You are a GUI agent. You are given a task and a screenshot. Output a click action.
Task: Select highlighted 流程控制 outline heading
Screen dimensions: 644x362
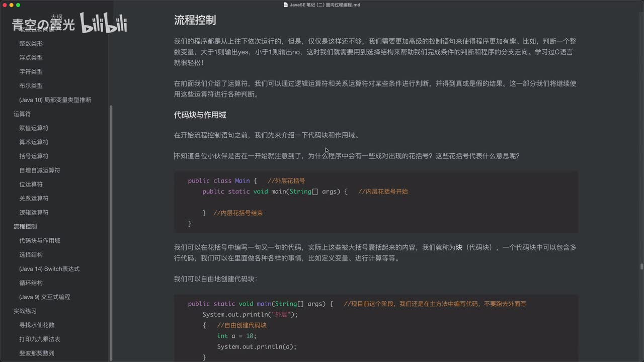pyautogui.click(x=25, y=227)
